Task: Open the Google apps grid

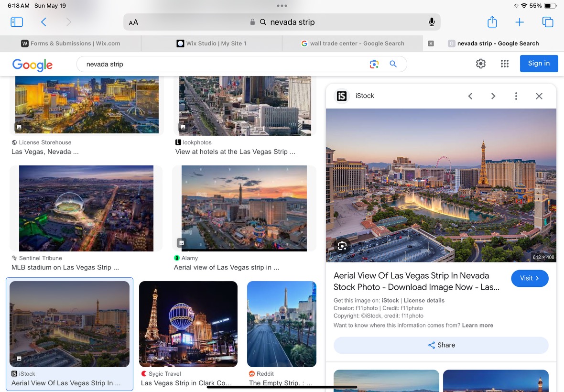Action: (x=505, y=64)
